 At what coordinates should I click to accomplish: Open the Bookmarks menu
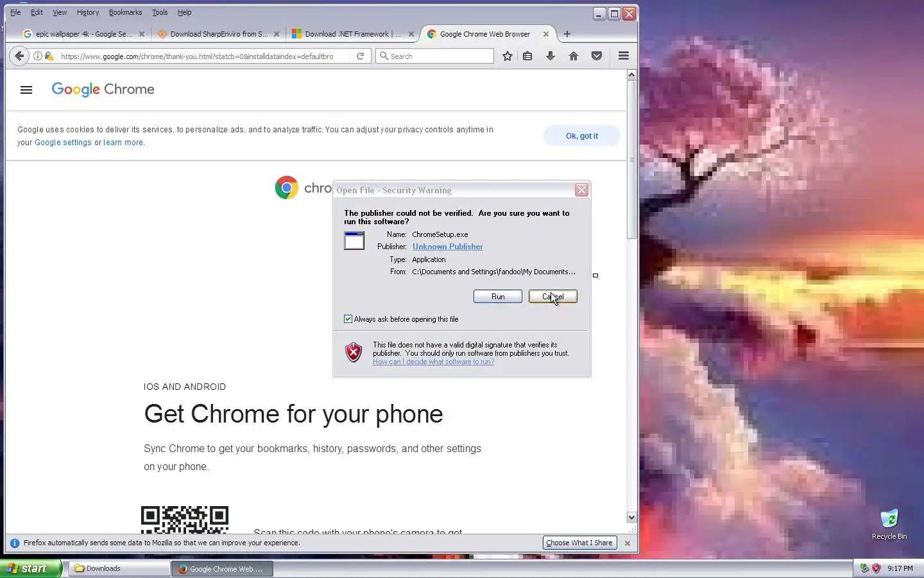tap(125, 12)
